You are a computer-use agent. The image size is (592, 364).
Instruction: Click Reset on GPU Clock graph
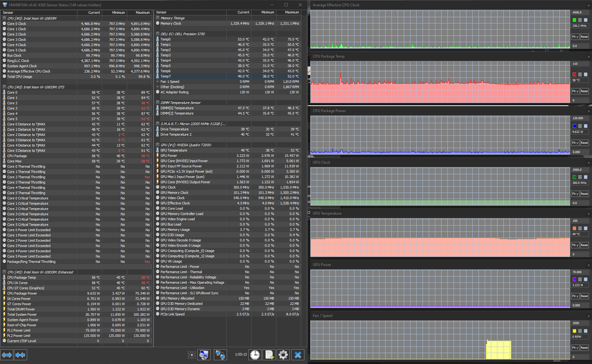click(x=584, y=194)
